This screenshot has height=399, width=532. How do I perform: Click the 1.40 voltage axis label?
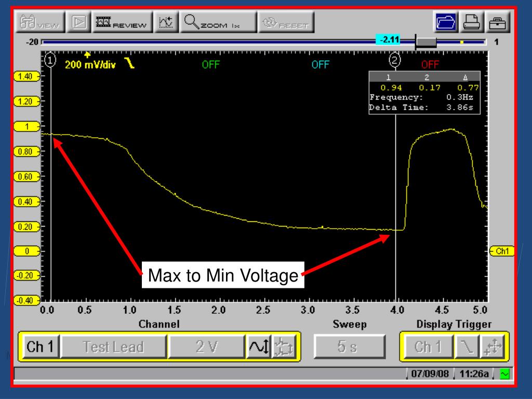click(x=26, y=76)
